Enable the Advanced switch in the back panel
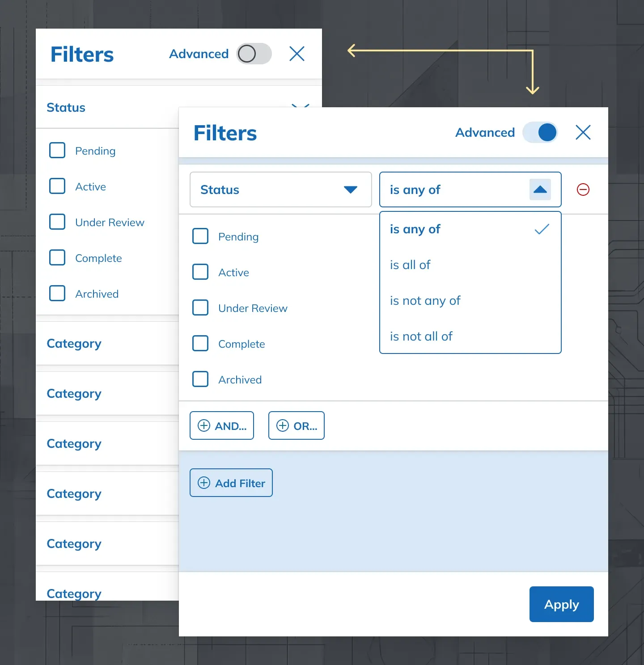 pyautogui.click(x=254, y=54)
